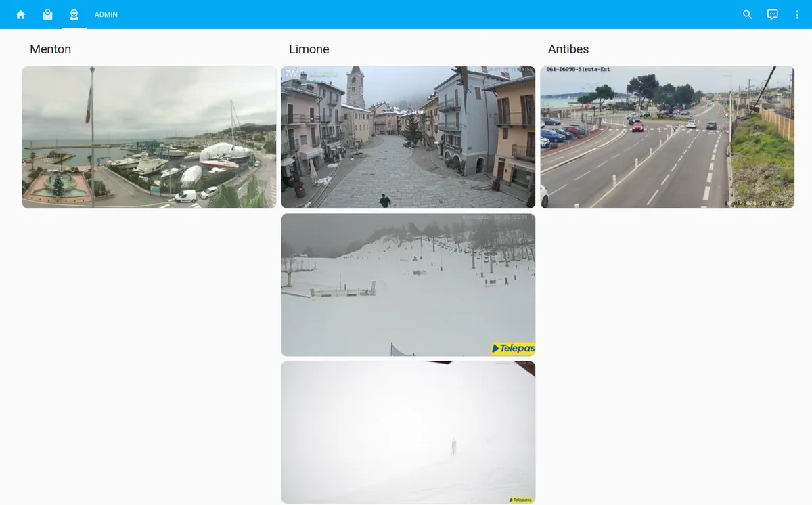Select the webcam tab icon

[74, 14]
